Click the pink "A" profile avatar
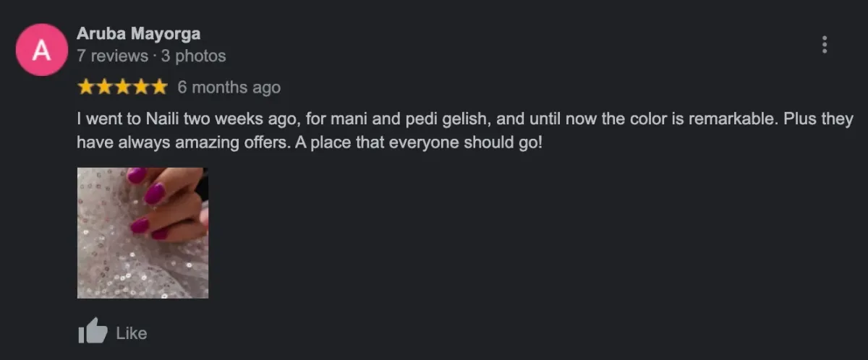Viewport: 868px width, 360px height. 43,51
